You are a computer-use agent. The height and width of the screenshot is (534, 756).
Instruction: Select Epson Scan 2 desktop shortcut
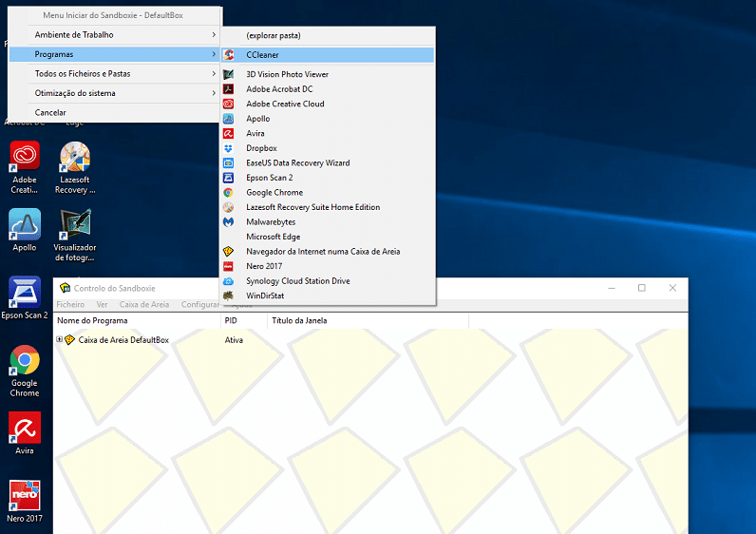tap(25, 297)
